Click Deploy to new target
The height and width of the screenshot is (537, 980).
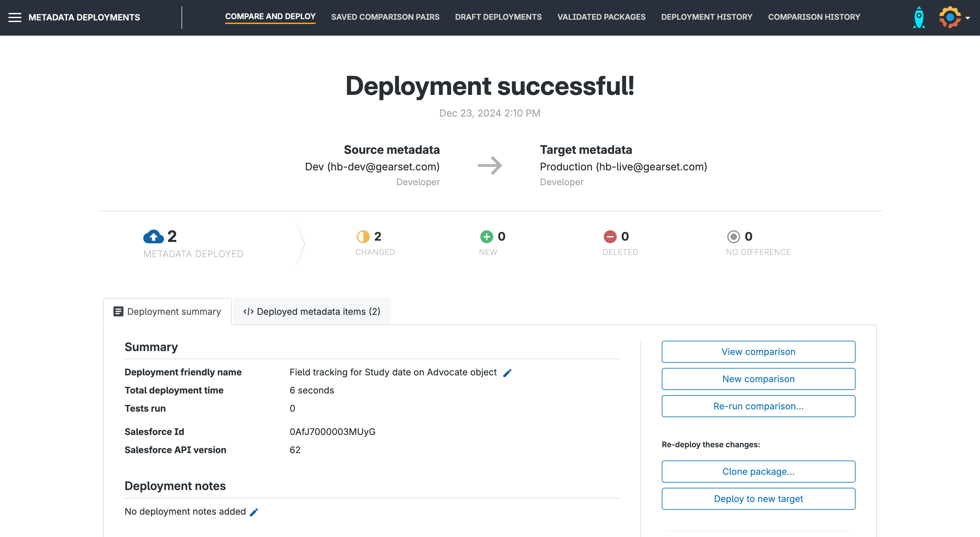pyautogui.click(x=758, y=498)
